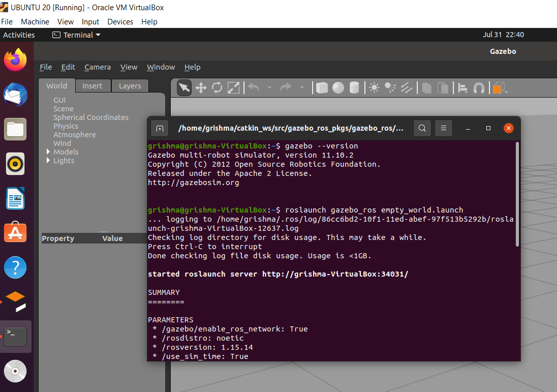Open the Activities overview
This screenshot has height=392, width=557.
[19, 35]
